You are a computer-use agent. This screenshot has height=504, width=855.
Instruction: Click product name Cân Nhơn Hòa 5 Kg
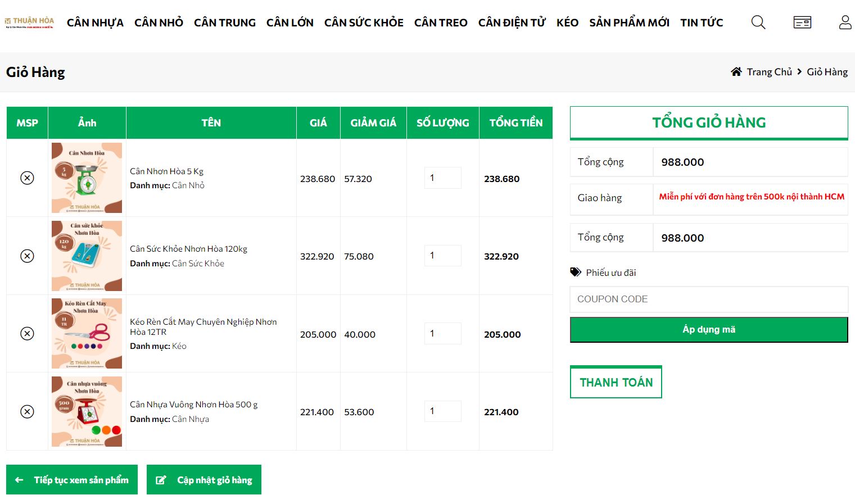point(166,171)
